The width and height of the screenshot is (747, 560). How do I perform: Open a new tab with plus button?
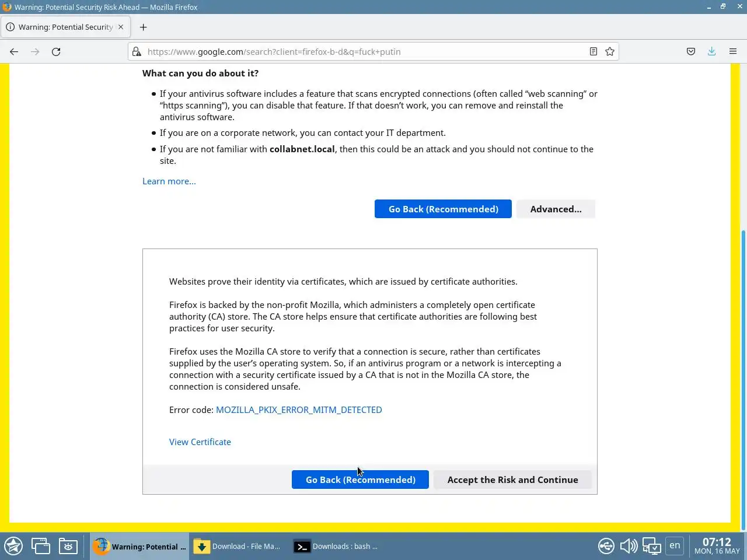pos(143,27)
